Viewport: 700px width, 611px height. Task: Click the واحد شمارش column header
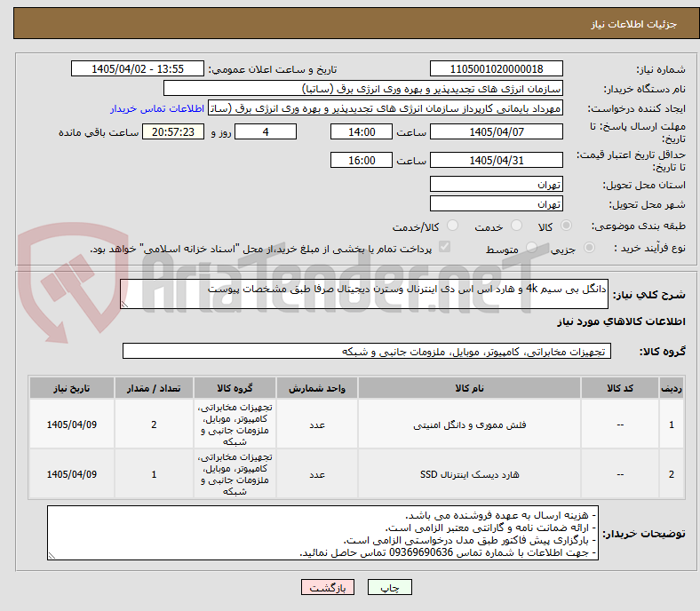[x=317, y=388]
